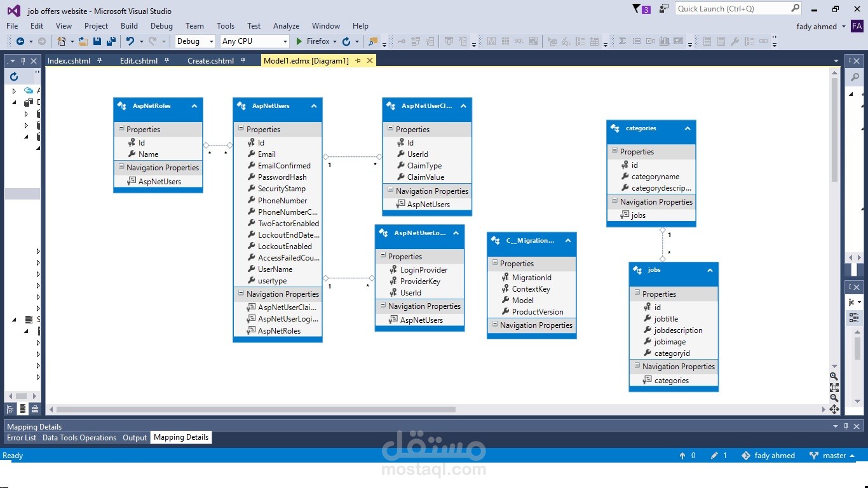
Task: Click the unpublished commits up-arrow status item
Action: pos(688,456)
